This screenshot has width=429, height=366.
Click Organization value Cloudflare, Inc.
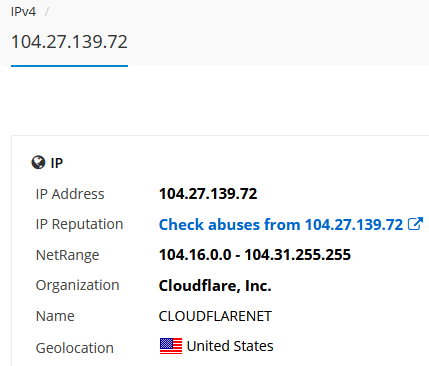[215, 286]
